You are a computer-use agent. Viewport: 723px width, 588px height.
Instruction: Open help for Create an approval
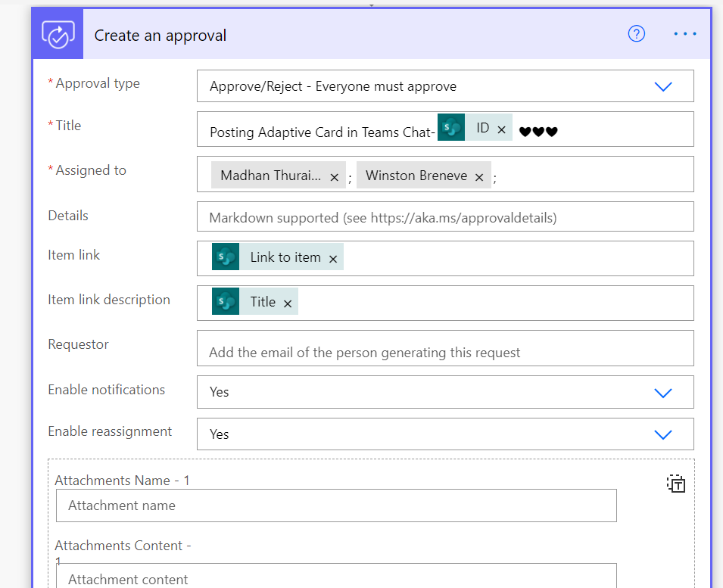pyautogui.click(x=637, y=34)
